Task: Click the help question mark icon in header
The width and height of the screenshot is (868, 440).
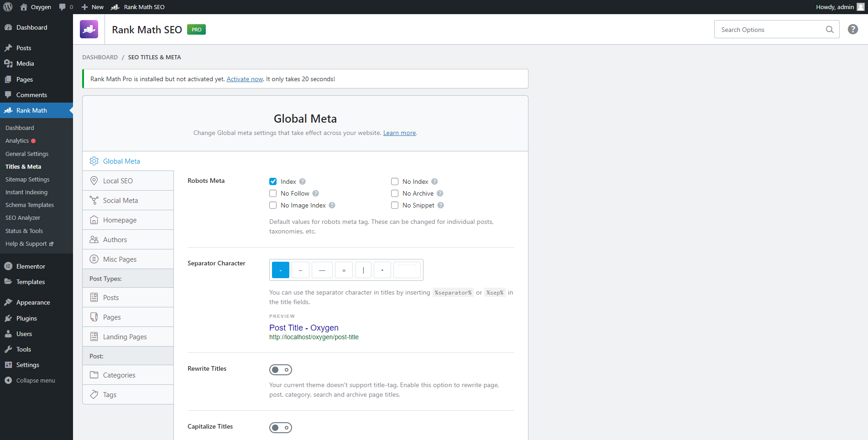Action: [x=852, y=30]
